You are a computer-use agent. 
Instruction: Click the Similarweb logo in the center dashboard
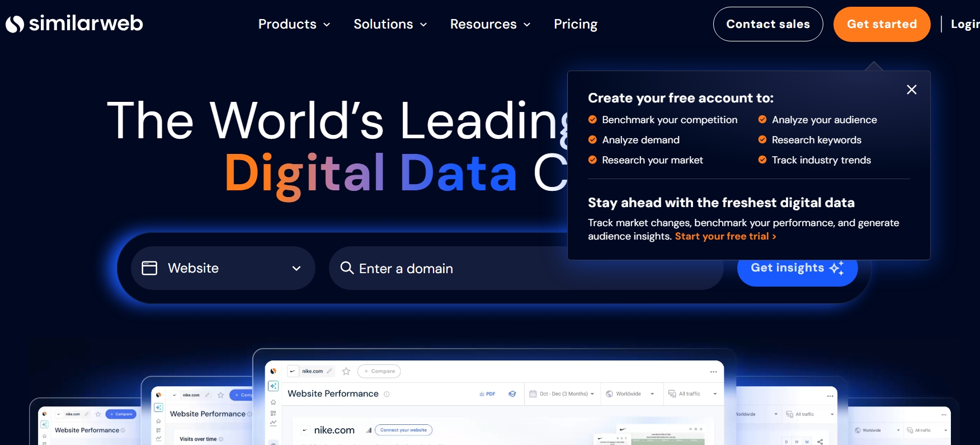(273, 371)
